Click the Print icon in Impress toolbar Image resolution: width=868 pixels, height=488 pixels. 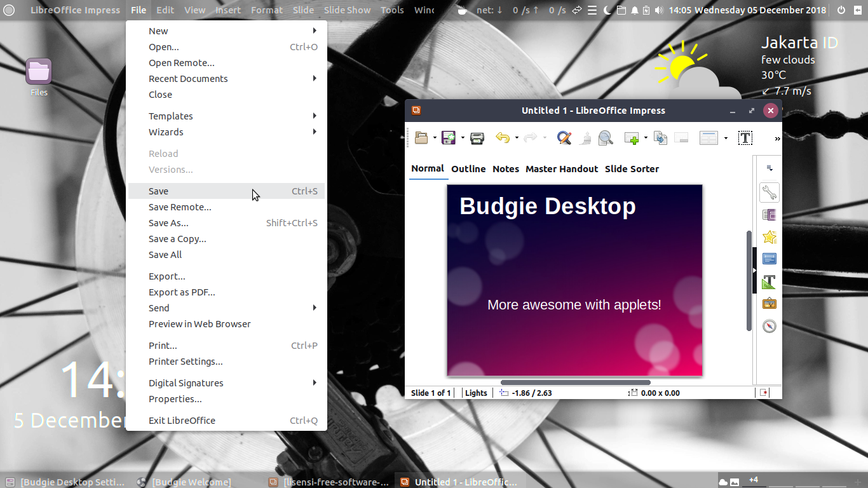coord(477,138)
